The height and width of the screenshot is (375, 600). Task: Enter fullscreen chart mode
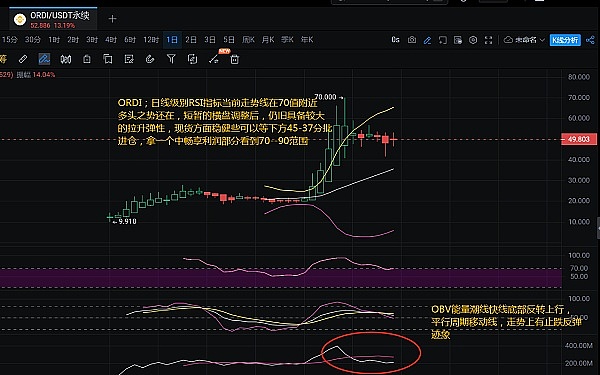(x=489, y=40)
